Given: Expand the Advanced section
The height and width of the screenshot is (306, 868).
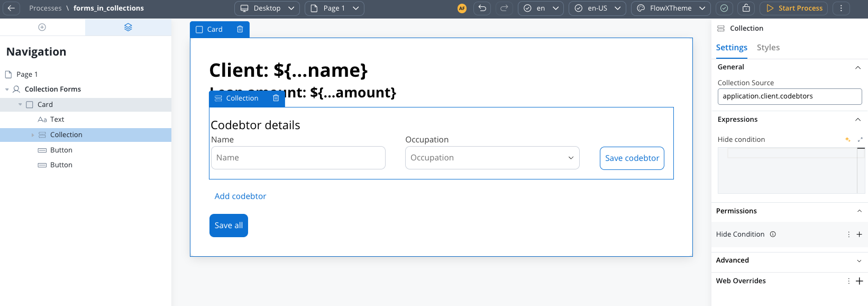Looking at the screenshot, I should coord(858,260).
